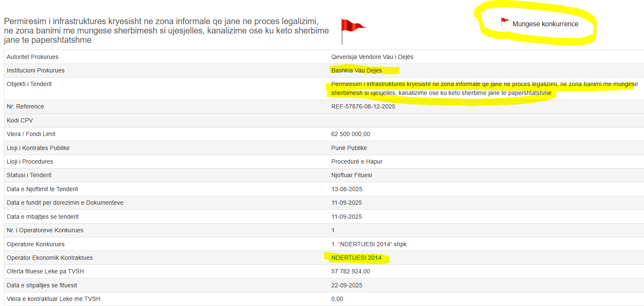
Task: Click the Autoritet Prokurues row label
Action: tap(33, 57)
